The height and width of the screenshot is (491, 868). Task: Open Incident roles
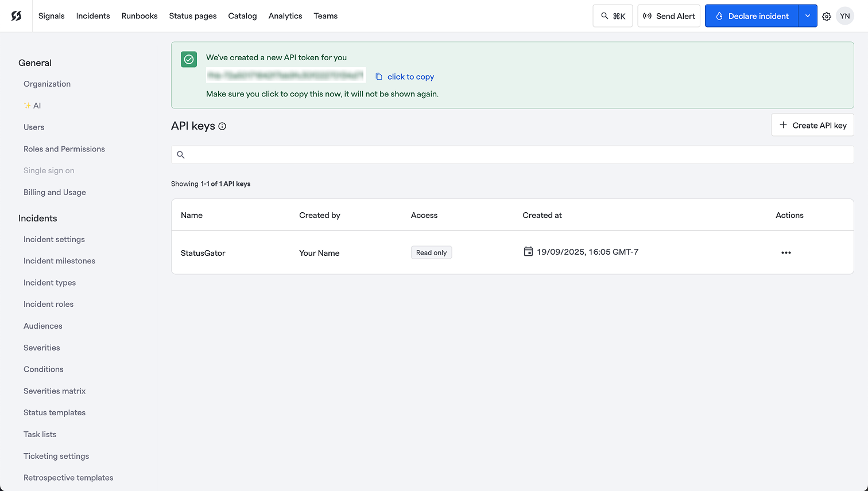(x=48, y=304)
